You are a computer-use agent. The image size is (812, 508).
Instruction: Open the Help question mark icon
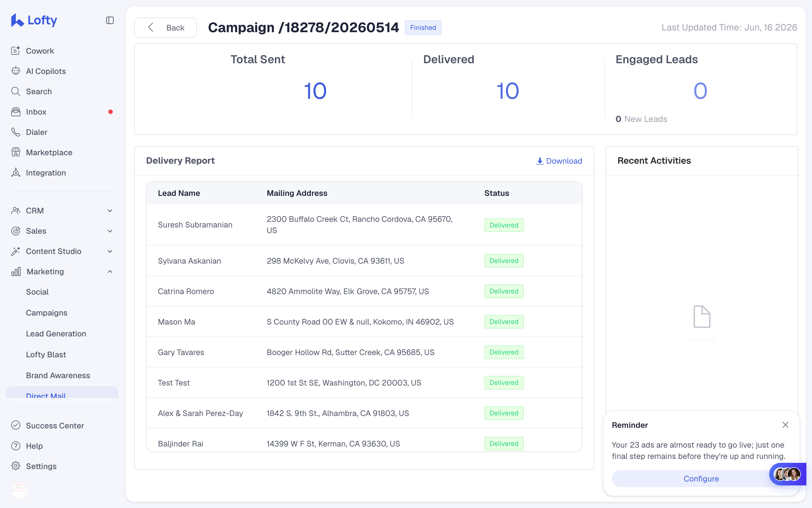point(16,446)
